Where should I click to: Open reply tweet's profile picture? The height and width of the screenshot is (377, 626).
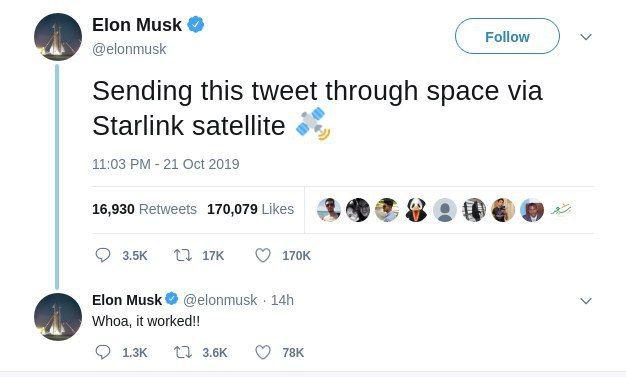pos(58,317)
